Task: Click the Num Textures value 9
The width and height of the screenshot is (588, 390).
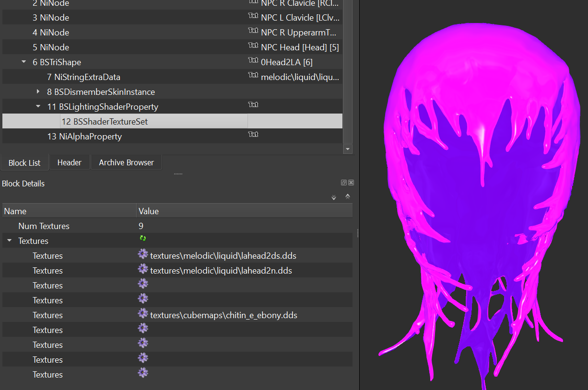Action: tap(141, 226)
